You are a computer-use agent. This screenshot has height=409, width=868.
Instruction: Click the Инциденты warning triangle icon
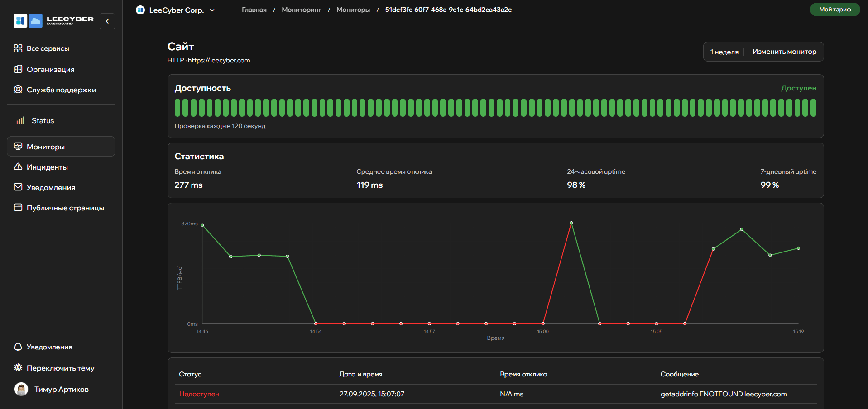(18, 167)
